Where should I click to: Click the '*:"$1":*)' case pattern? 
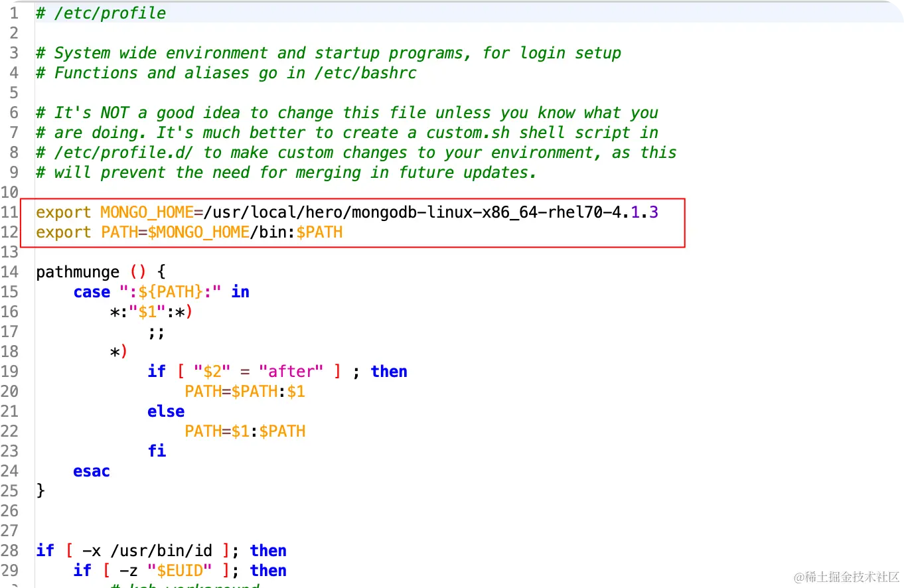[151, 312]
